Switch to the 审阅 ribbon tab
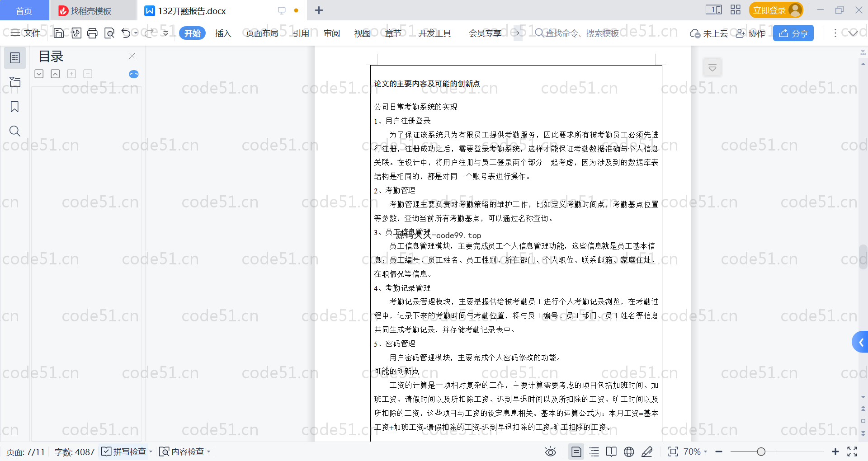 331,33
